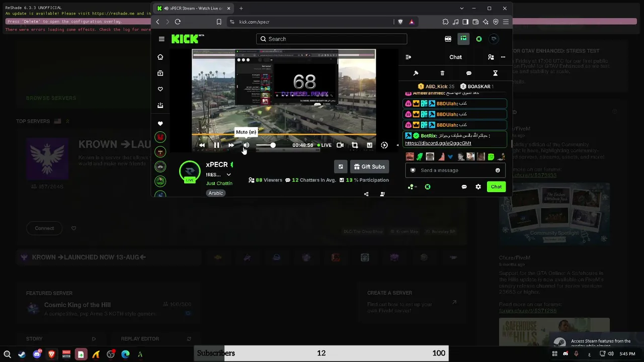Adjust the player volume slider
This screenshot has width=644, height=362.
point(266,145)
